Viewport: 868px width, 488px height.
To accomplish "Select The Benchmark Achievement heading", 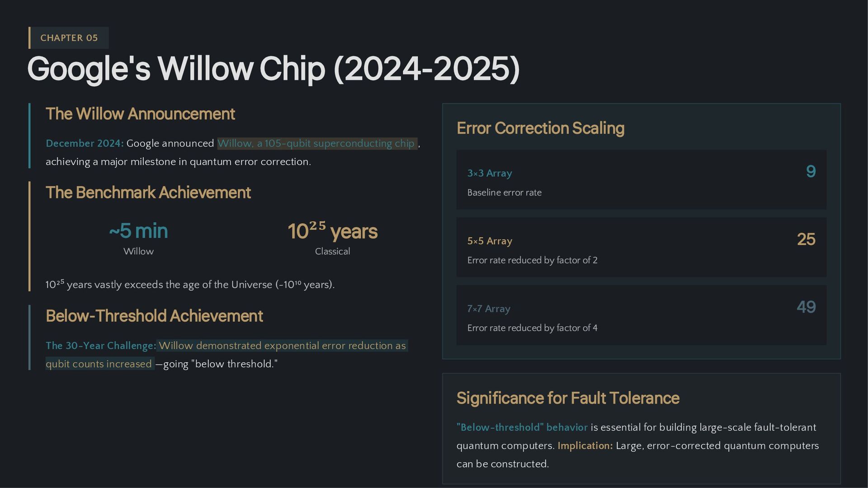I will click(x=148, y=192).
